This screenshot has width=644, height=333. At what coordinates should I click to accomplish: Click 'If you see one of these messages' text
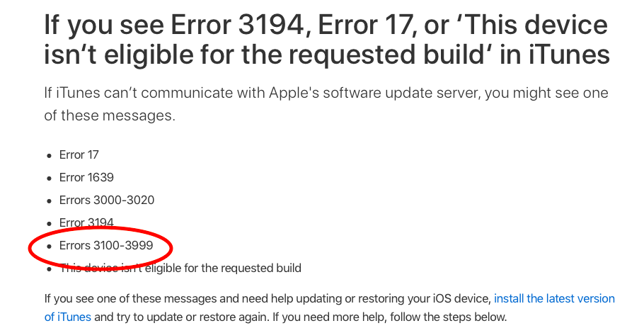pyautogui.click(x=131, y=298)
